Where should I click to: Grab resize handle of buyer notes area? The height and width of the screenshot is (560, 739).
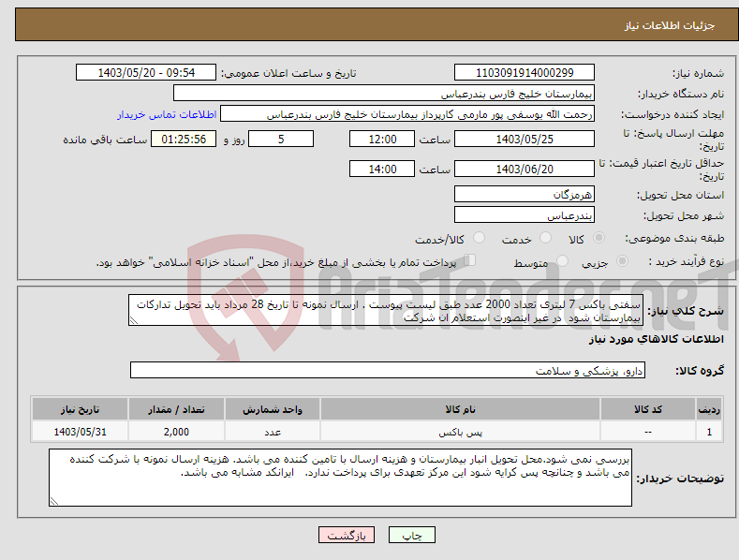coord(54,502)
